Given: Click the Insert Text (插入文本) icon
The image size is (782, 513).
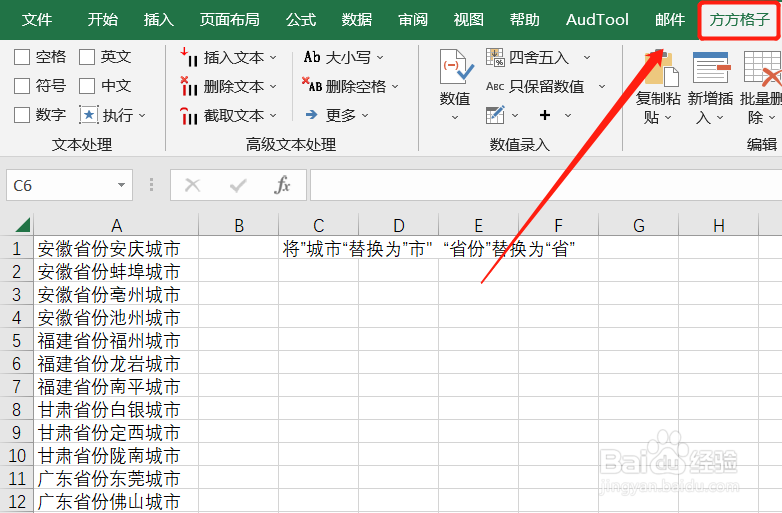Looking at the screenshot, I should [x=189, y=57].
